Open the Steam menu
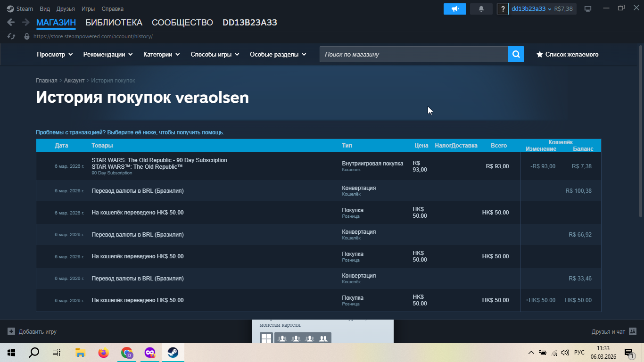The height and width of the screenshot is (362, 644). pos(25,9)
